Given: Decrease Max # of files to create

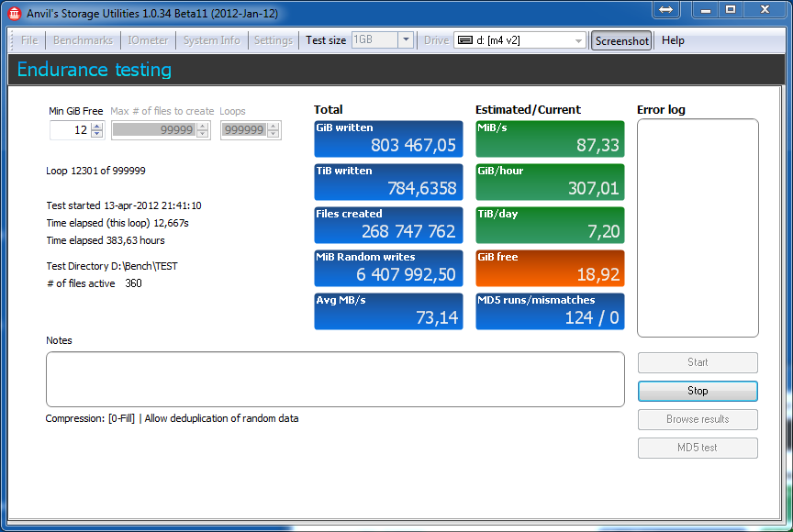Looking at the screenshot, I should [202, 134].
